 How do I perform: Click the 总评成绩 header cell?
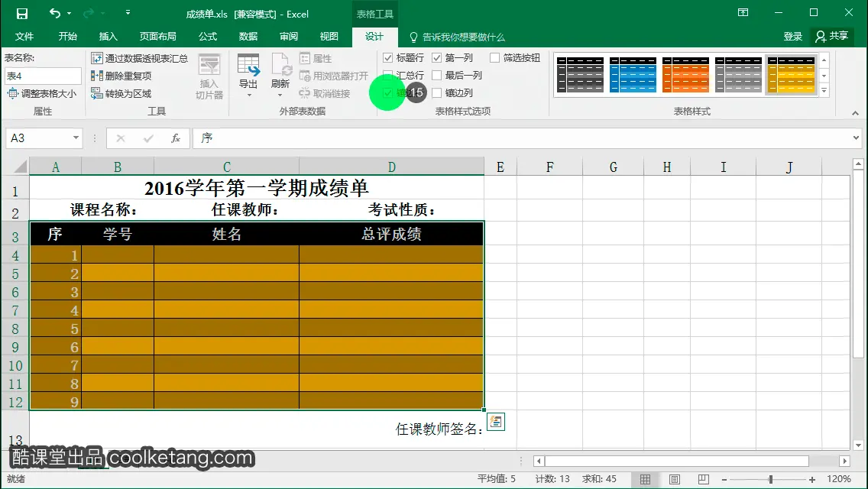(x=391, y=234)
